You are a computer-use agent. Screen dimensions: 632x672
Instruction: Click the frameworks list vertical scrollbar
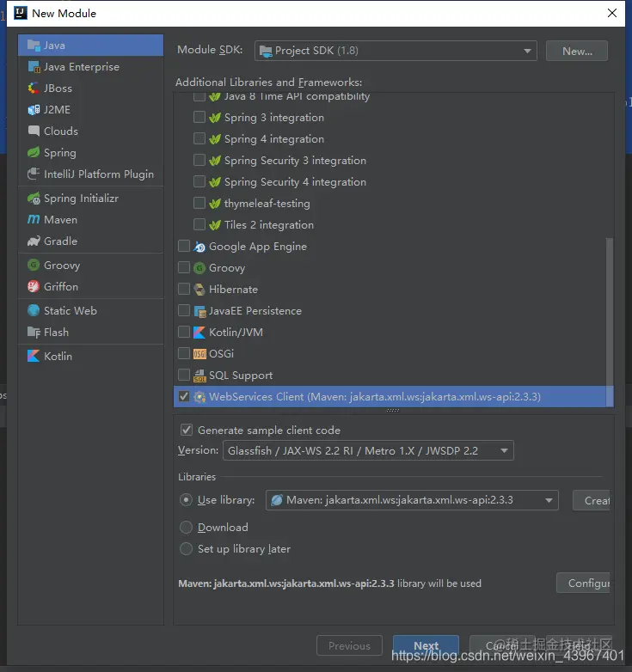coord(610,321)
